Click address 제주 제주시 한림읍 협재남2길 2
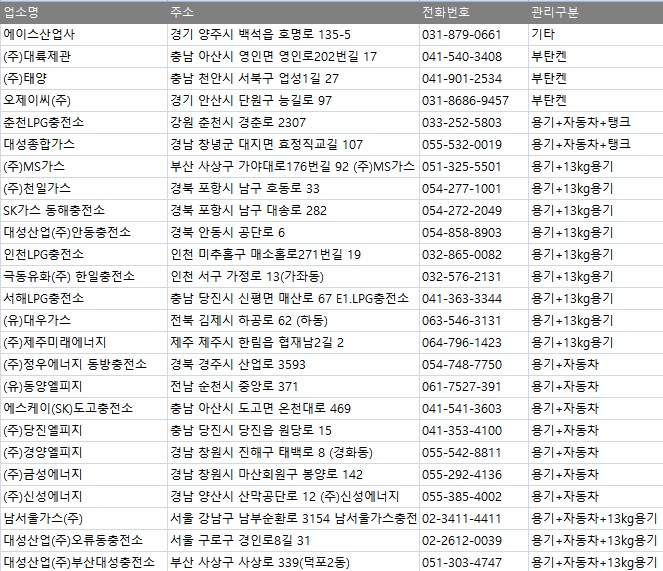663x571 pixels. (x=257, y=343)
